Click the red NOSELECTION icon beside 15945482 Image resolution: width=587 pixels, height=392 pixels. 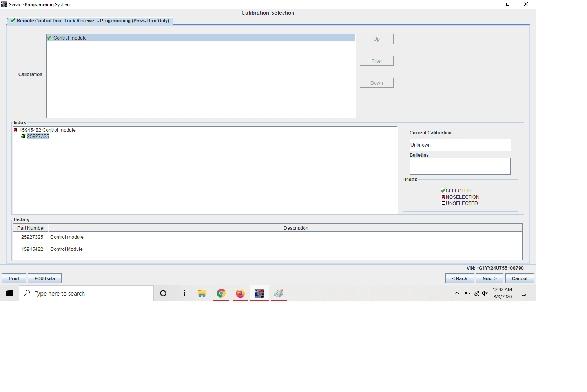pyautogui.click(x=16, y=130)
